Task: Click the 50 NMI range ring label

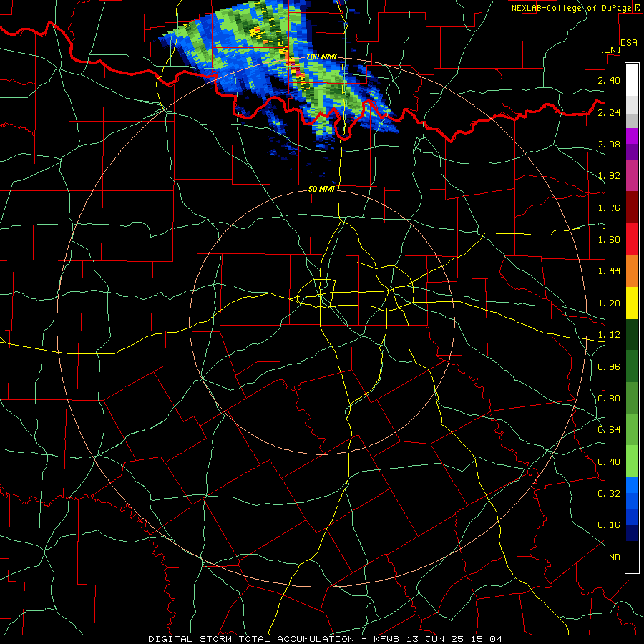Action: (321, 189)
